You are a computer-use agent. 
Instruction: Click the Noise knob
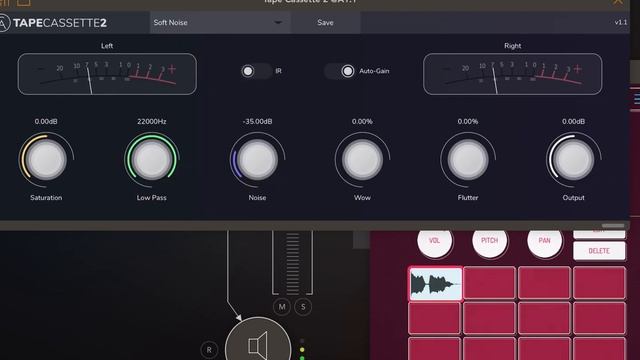[257, 160]
